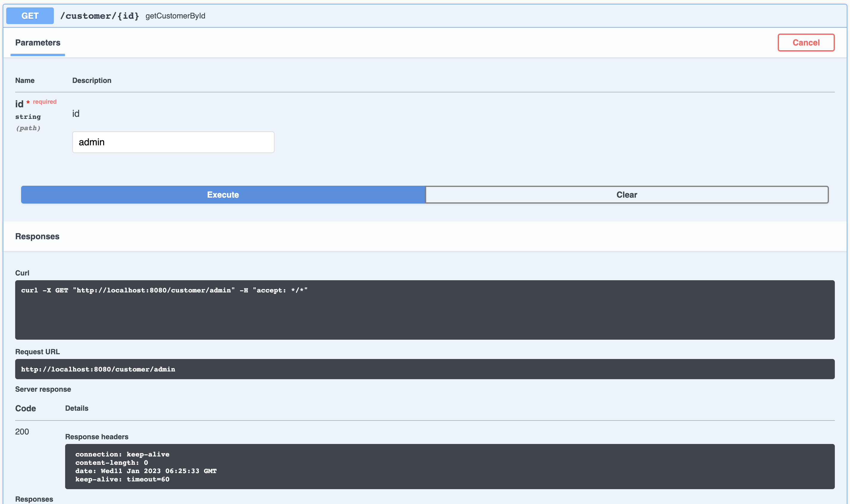Click the Curl label
Viewport: 850px width, 504px height.
[22, 273]
